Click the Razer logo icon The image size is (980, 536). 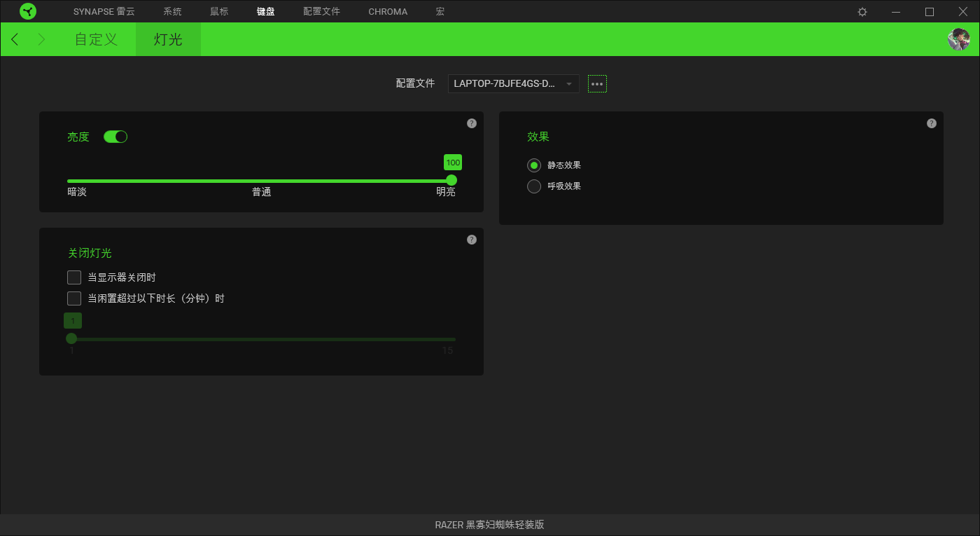(28, 11)
